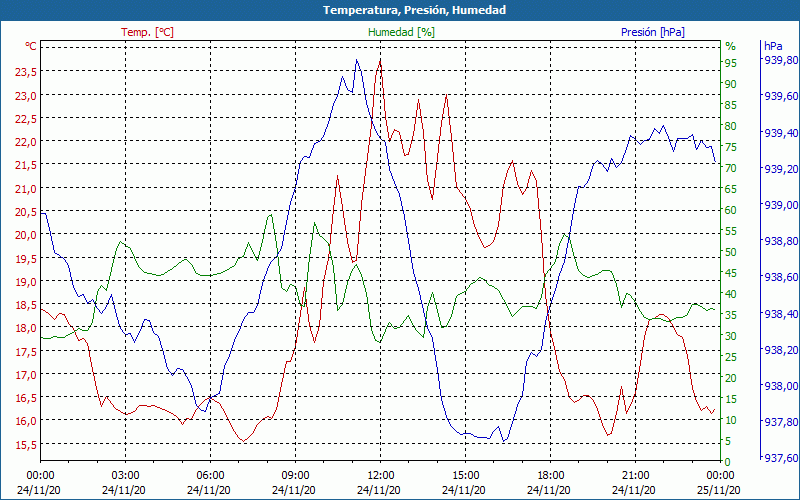Click the '938,60' pressure axis value
The image size is (800, 500).
tap(780, 277)
